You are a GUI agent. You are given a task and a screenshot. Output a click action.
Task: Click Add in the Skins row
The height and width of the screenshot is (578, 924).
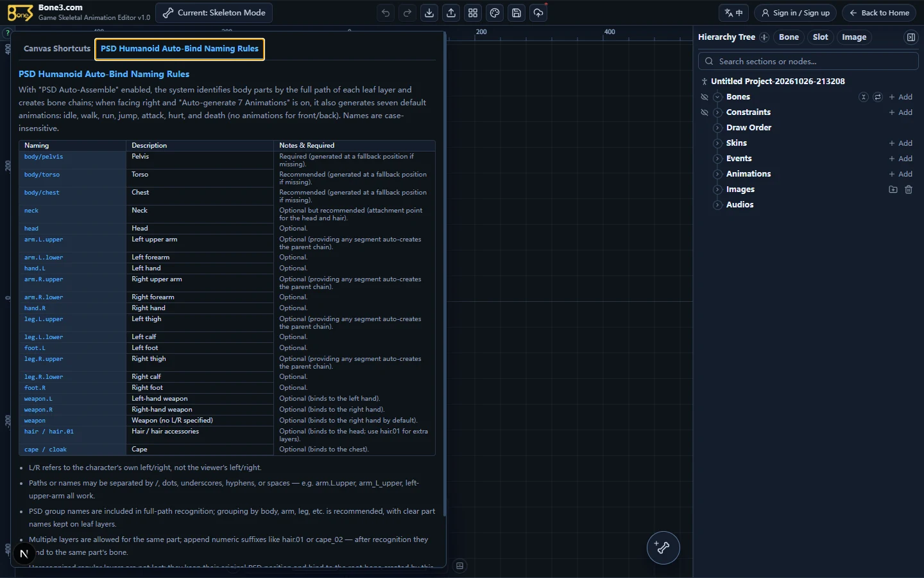901,143
